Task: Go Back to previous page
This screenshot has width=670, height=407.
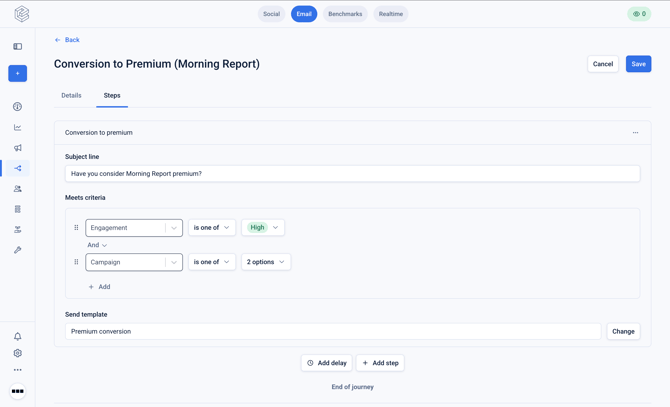Action: (67, 40)
